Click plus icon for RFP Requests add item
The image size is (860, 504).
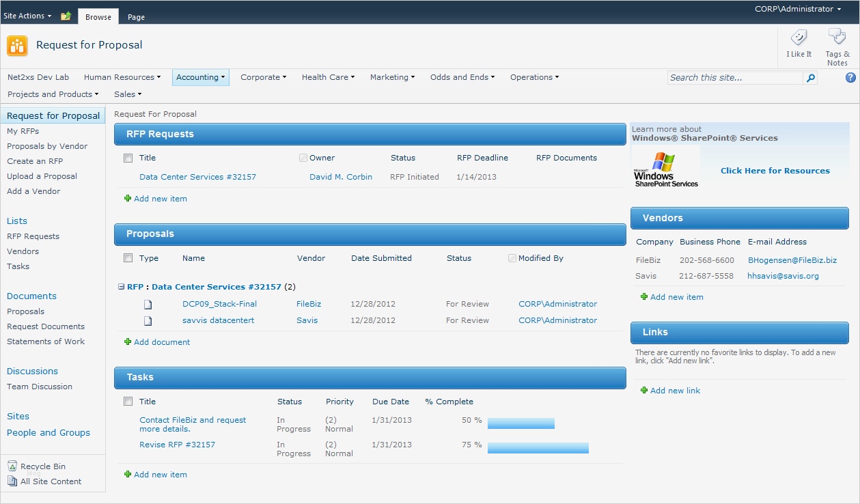tap(128, 199)
